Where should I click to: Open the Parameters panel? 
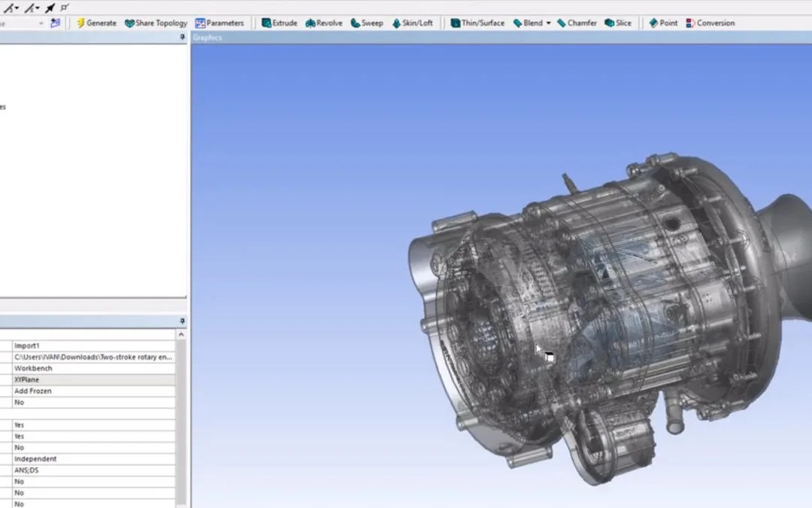point(220,23)
